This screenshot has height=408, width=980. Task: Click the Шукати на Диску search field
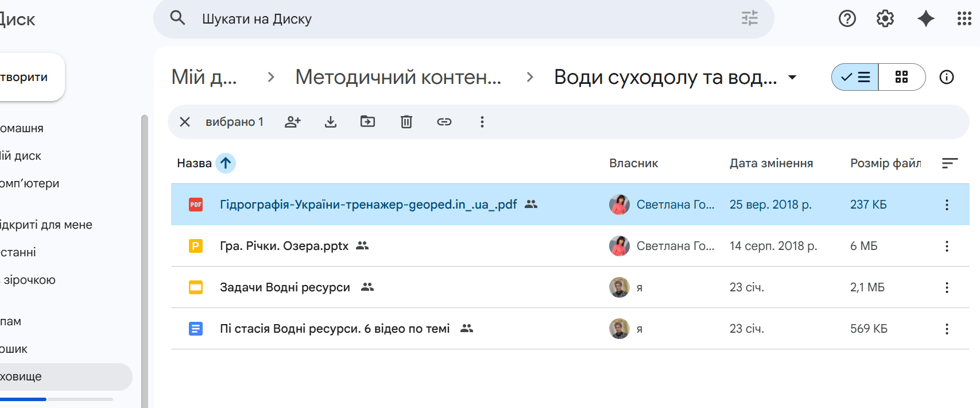(x=459, y=19)
